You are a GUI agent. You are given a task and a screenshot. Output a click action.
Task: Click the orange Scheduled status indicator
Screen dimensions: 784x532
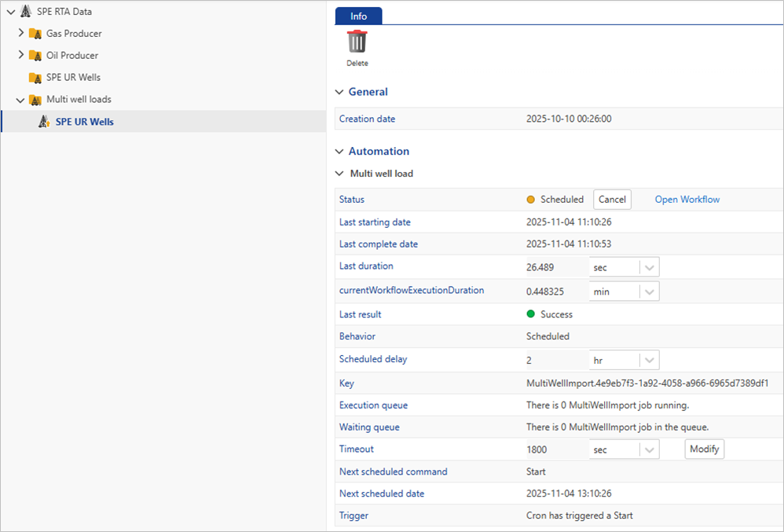pos(530,200)
